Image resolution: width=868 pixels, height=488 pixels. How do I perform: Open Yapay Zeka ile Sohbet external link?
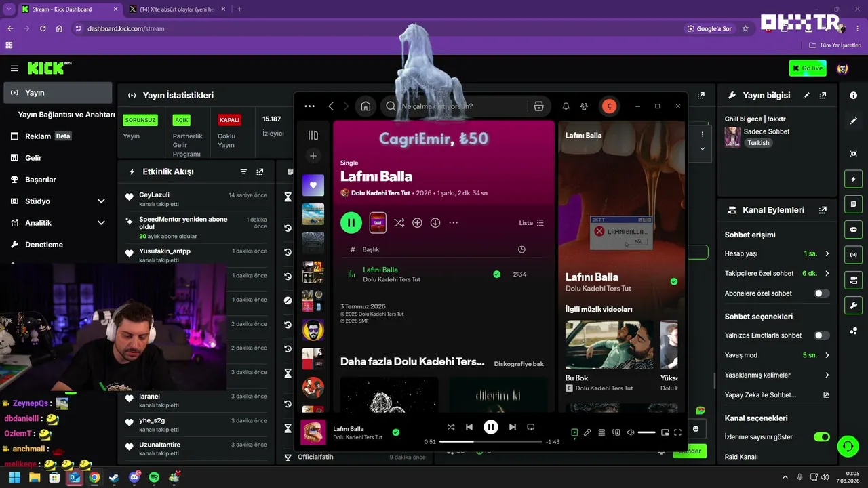click(x=826, y=395)
